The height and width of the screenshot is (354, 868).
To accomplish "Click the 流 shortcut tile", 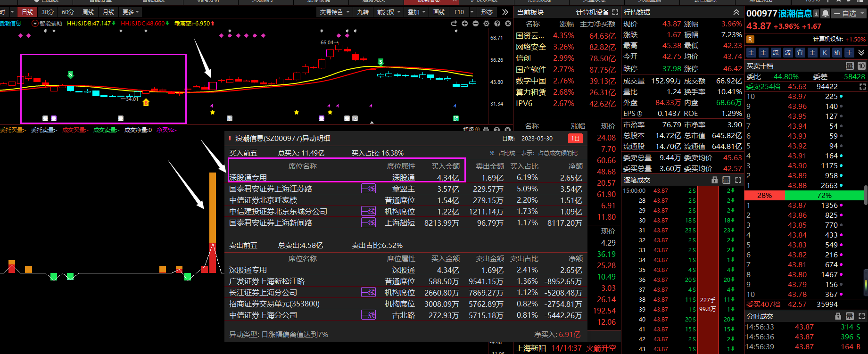I will pos(776,53).
